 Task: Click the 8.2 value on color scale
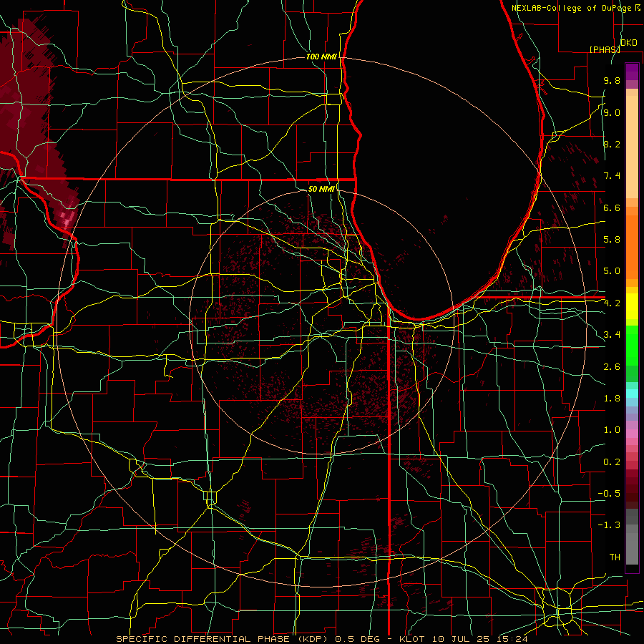click(x=612, y=145)
